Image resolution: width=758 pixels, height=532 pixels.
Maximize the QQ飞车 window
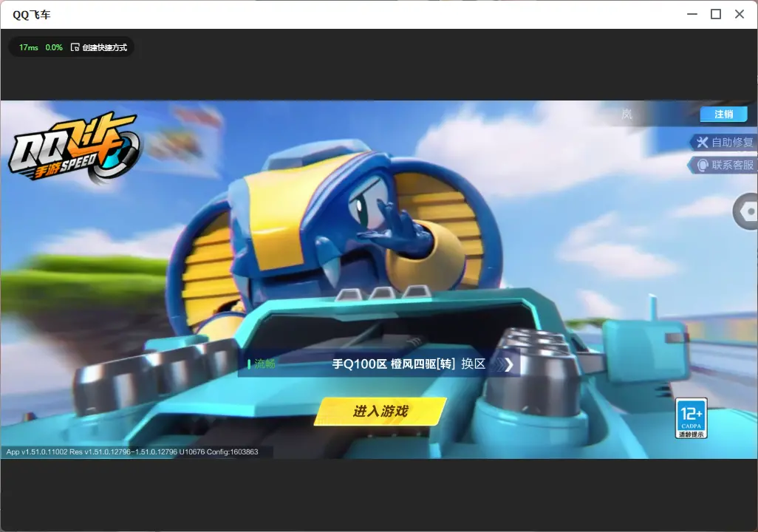[716, 15]
